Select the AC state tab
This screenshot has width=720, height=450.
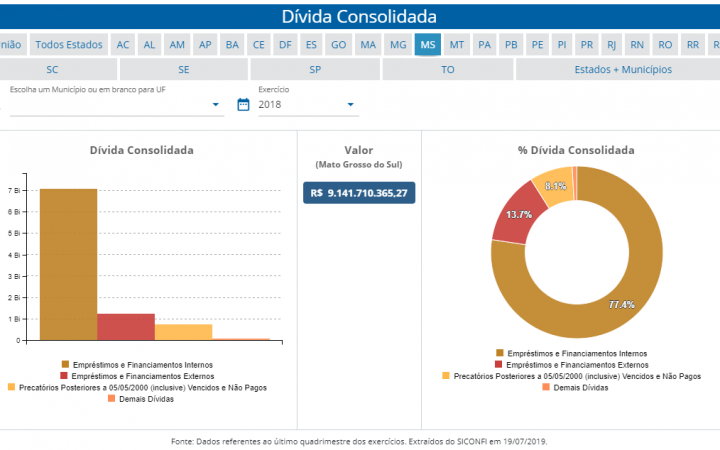pyautogui.click(x=123, y=45)
